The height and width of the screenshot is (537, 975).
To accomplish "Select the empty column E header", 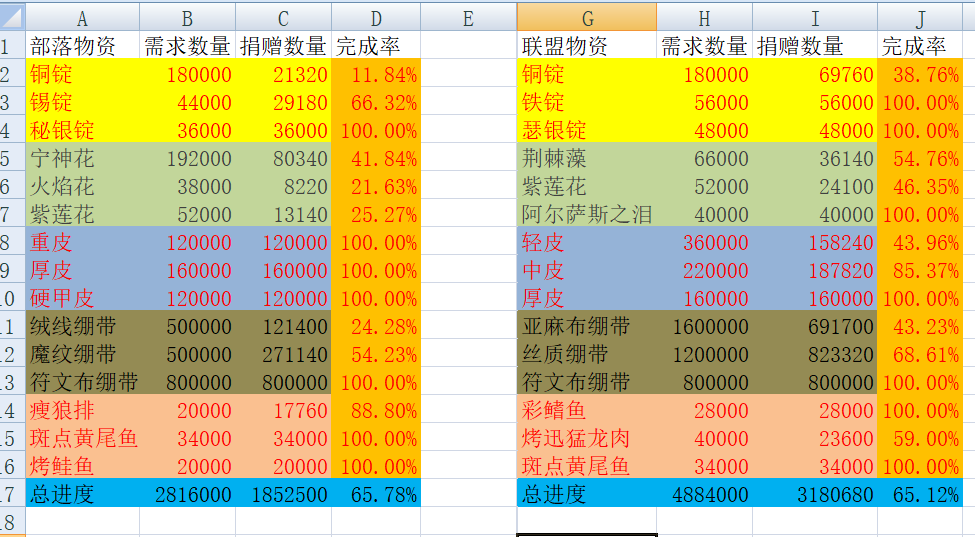I will 468,17.
